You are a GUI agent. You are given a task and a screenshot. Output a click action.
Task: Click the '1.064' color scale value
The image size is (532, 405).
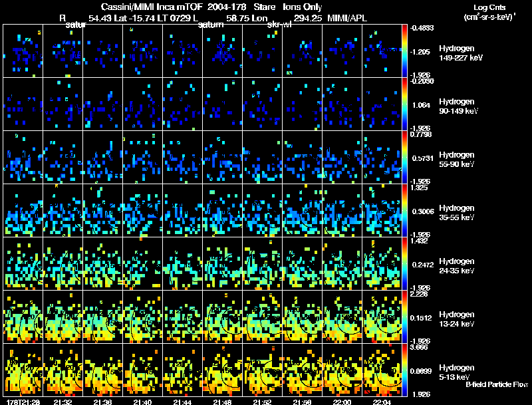click(x=421, y=105)
